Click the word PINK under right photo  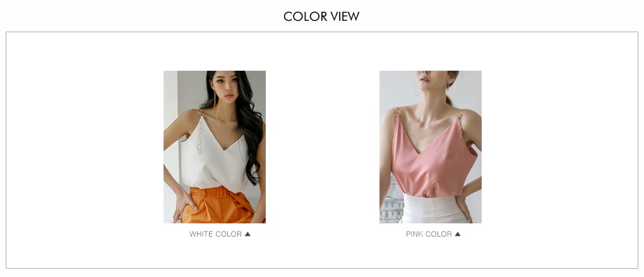[x=414, y=234]
